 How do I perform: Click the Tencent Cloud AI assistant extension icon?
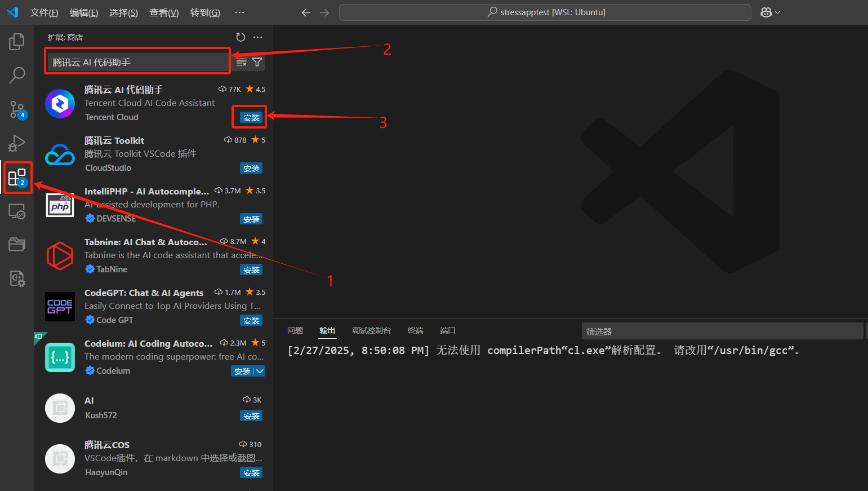click(x=60, y=104)
